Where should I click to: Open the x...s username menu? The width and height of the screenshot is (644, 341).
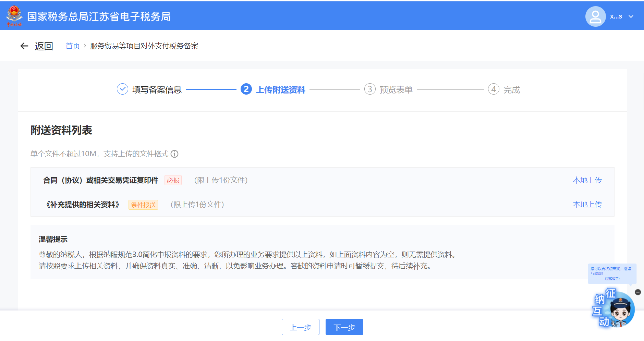coord(616,16)
